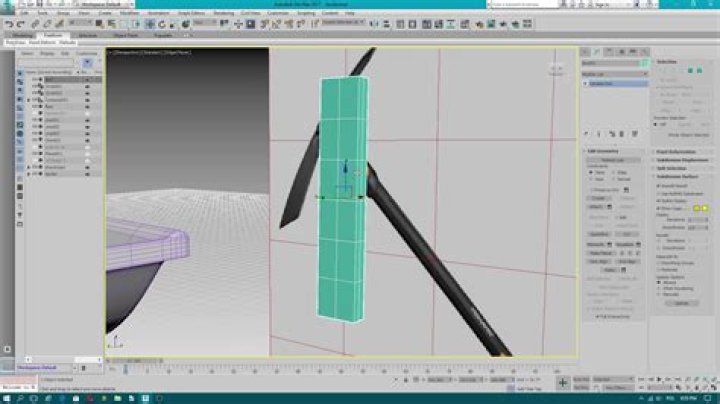
Task: Click the Undo arrow in main toolbar
Action: tap(8, 24)
